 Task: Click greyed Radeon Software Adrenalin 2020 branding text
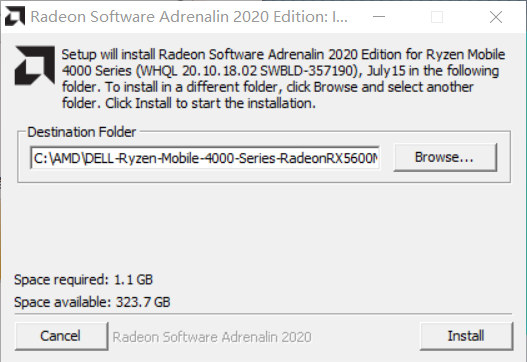(x=212, y=337)
